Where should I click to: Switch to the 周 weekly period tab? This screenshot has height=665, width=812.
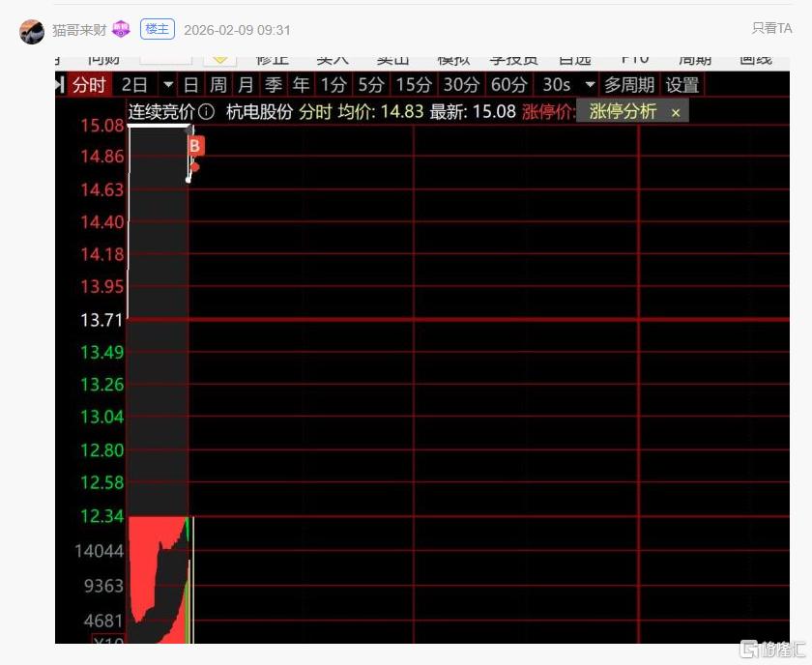tap(218, 85)
